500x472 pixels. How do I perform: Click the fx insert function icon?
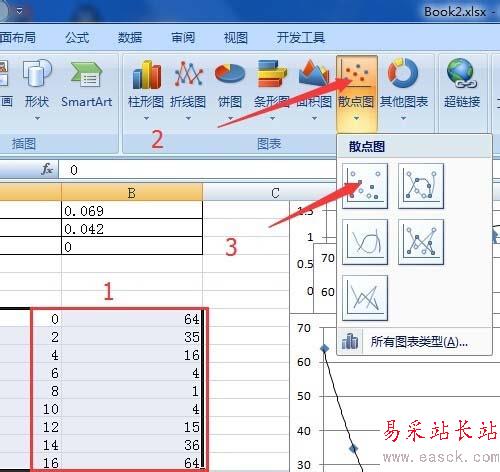coord(47,169)
